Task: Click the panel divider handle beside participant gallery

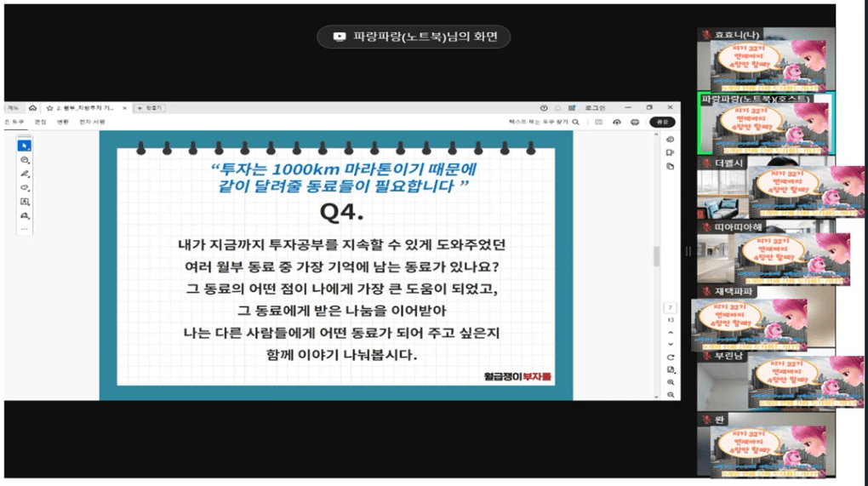Action: [x=688, y=251]
